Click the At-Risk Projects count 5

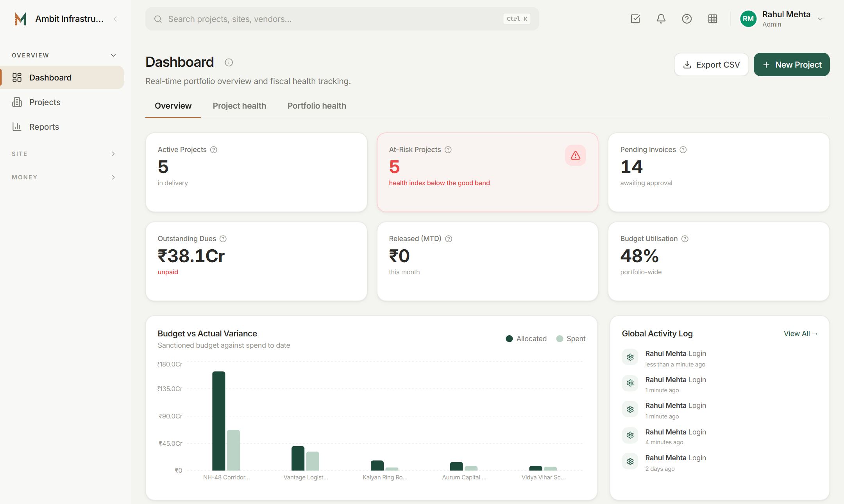(x=394, y=167)
